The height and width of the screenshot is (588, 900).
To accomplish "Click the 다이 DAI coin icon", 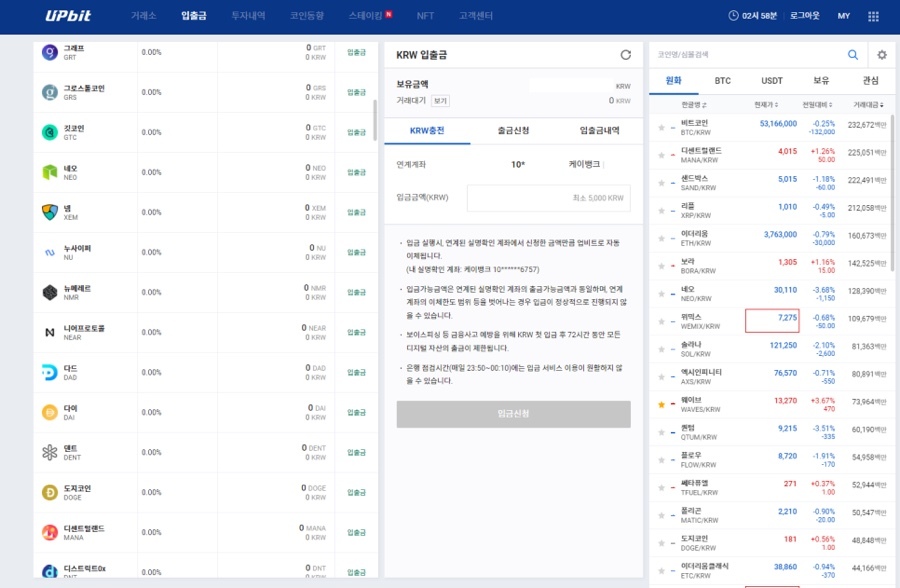I will [50, 412].
